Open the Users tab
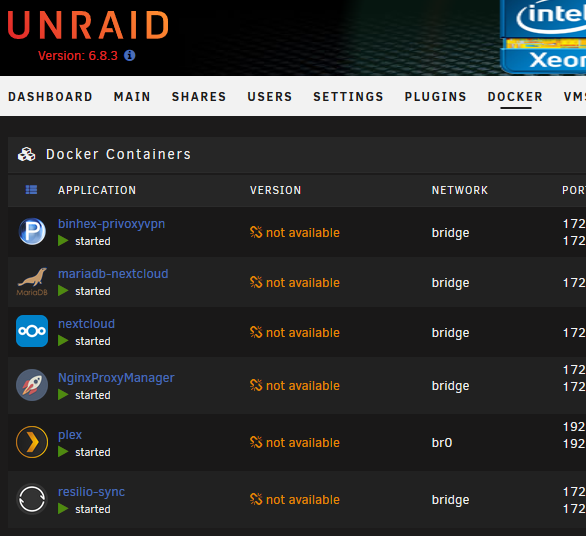Screen dimensions: 586x536 270,97
